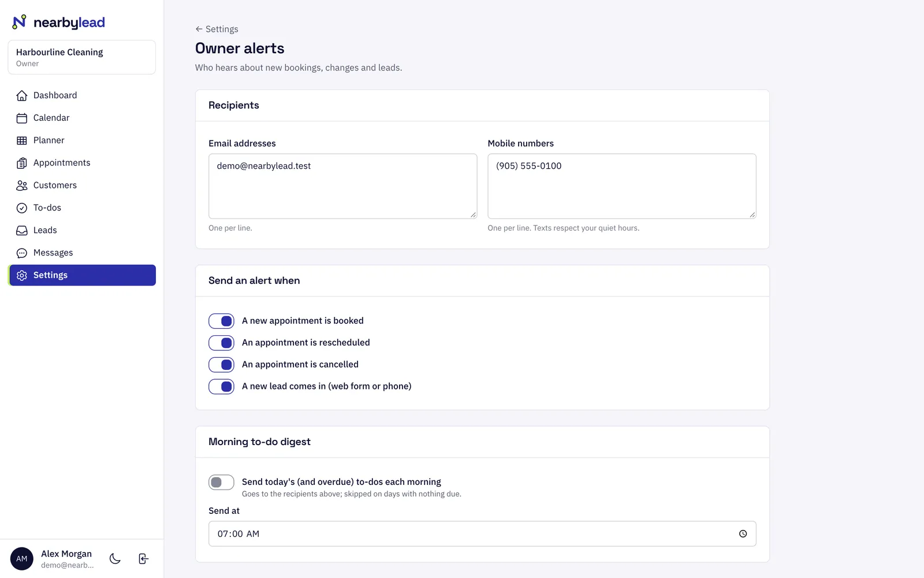
Task: Open the time picker clock icon
Action: coord(743,534)
